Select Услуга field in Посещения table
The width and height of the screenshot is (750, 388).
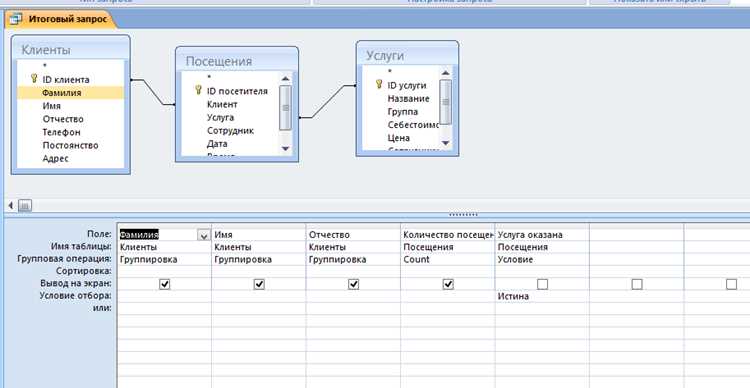point(231,117)
